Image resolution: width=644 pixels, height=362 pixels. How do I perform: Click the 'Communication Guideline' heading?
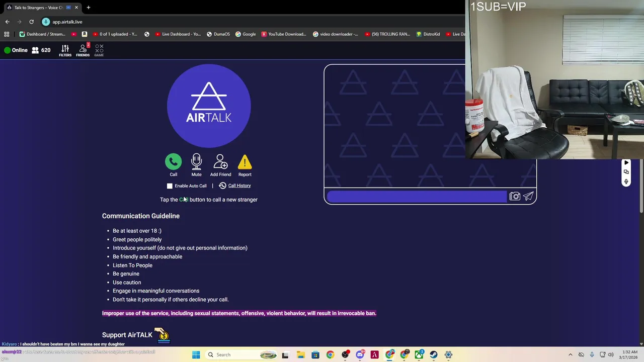point(141,216)
